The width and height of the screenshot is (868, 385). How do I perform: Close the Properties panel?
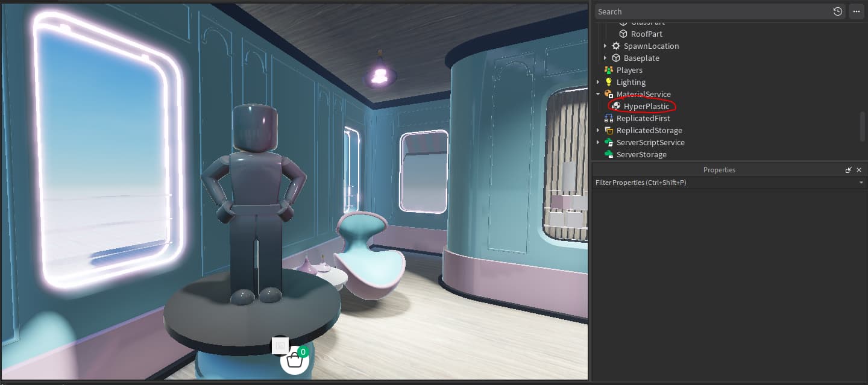[859, 170]
